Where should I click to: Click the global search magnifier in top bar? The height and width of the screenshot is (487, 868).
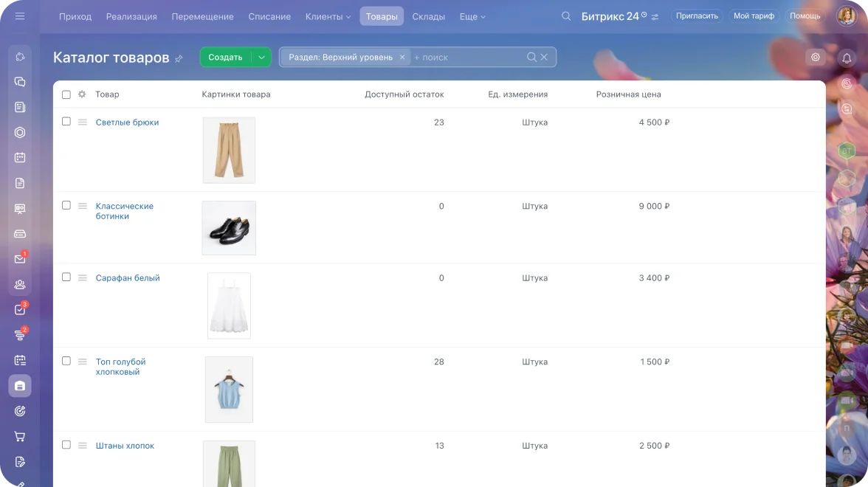tap(565, 16)
